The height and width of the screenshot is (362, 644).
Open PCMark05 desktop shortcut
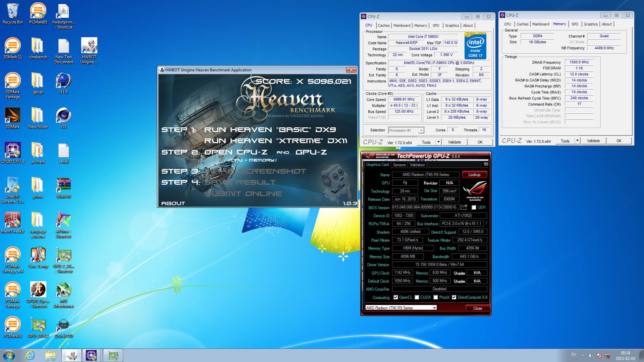(38, 13)
